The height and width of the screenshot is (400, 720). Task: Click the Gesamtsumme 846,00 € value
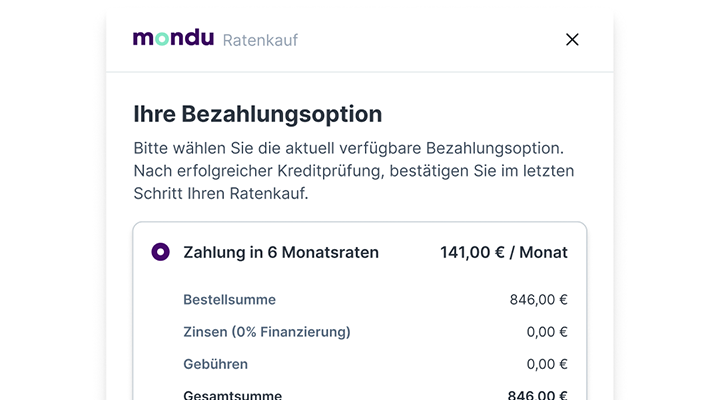click(538, 395)
